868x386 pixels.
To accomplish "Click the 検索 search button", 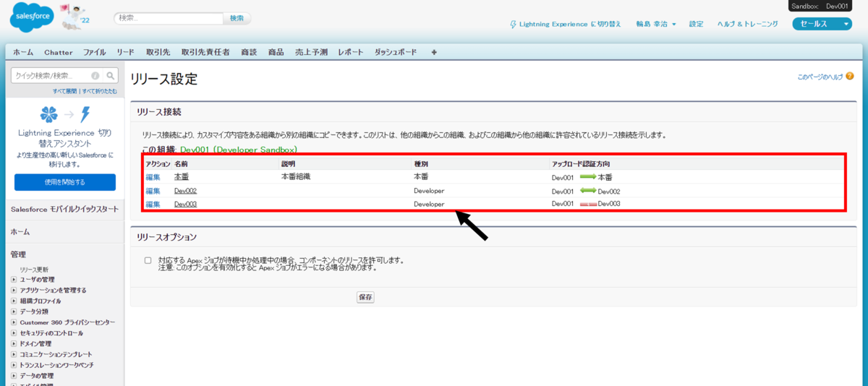I will click(237, 18).
